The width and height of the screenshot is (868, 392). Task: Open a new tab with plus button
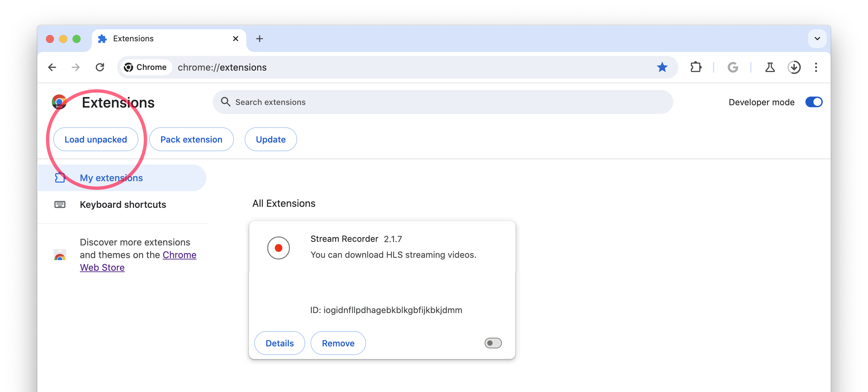pyautogui.click(x=259, y=39)
